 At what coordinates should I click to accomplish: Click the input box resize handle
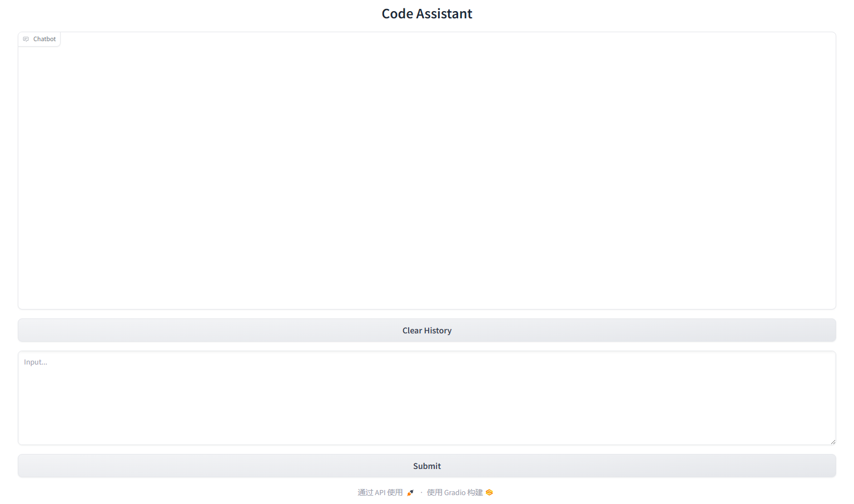(x=832, y=441)
